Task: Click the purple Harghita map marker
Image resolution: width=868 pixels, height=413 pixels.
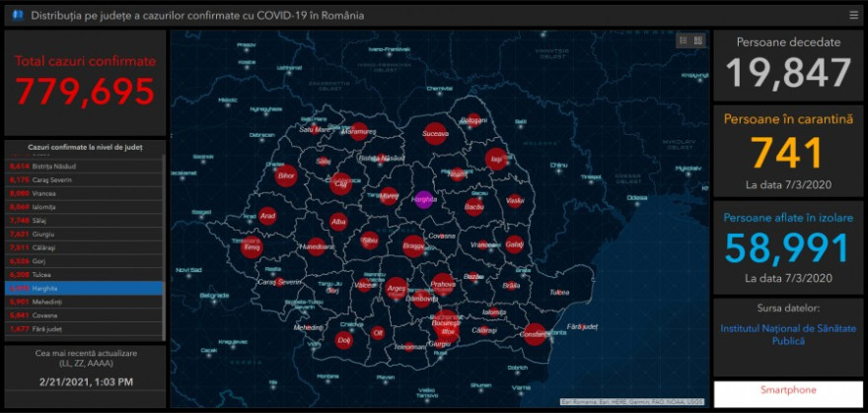Action: (x=424, y=199)
